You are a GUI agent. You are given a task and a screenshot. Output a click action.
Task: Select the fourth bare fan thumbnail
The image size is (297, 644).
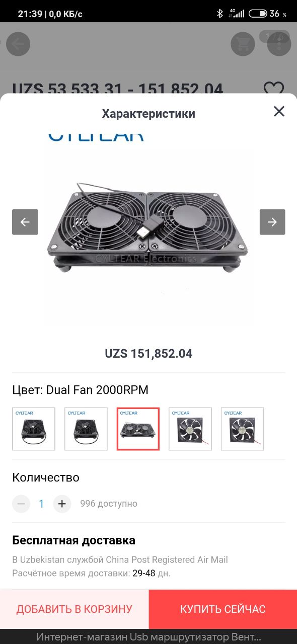pos(190,429)
